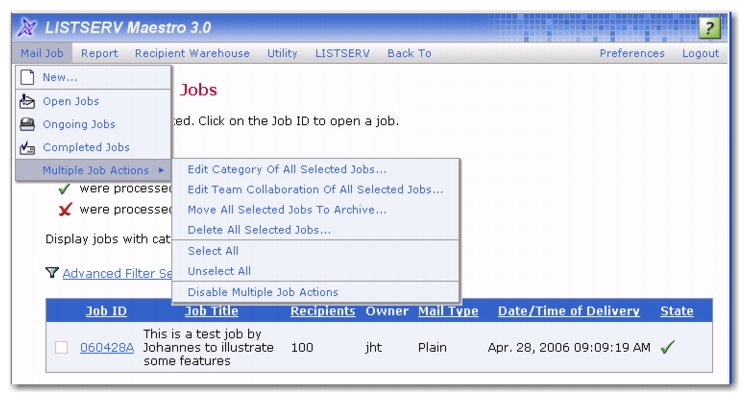The height and width of the screenshot is (404, 749).
Task: Select Completed Jobs menu entry
Action: [x=94, y=147]
